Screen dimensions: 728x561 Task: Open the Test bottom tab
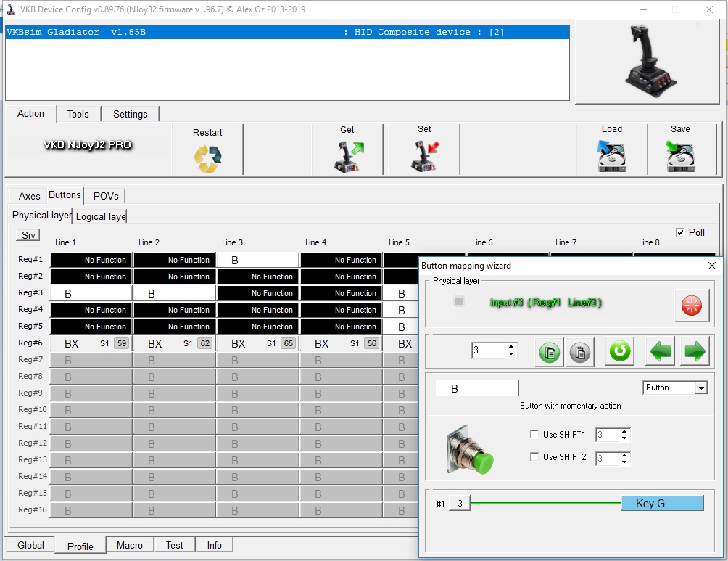tap(175, 545)
